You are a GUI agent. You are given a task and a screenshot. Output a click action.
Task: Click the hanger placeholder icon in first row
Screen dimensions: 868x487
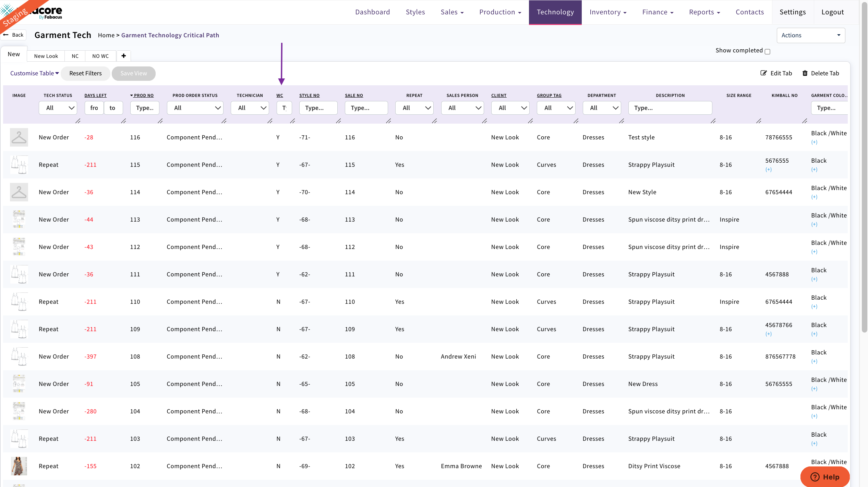(19, 137)
